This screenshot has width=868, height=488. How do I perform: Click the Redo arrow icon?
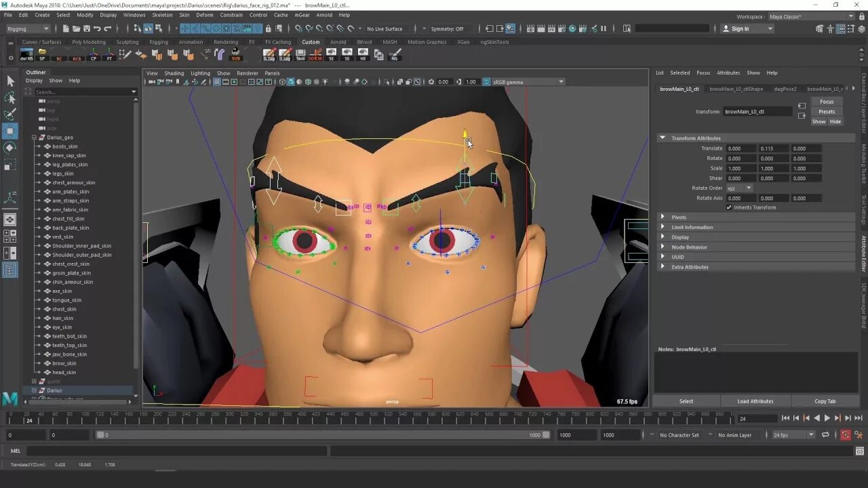pyautogui.click(x=108, y=28)
